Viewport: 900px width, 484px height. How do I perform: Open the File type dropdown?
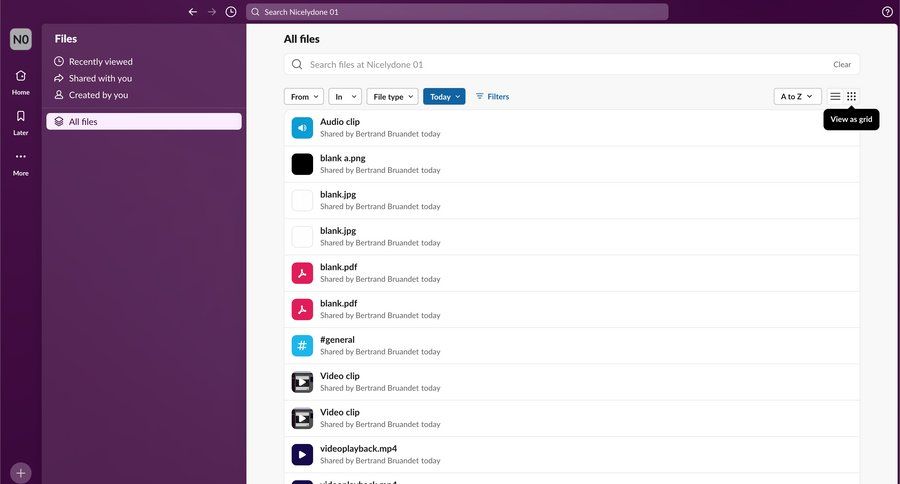point(393,96)
